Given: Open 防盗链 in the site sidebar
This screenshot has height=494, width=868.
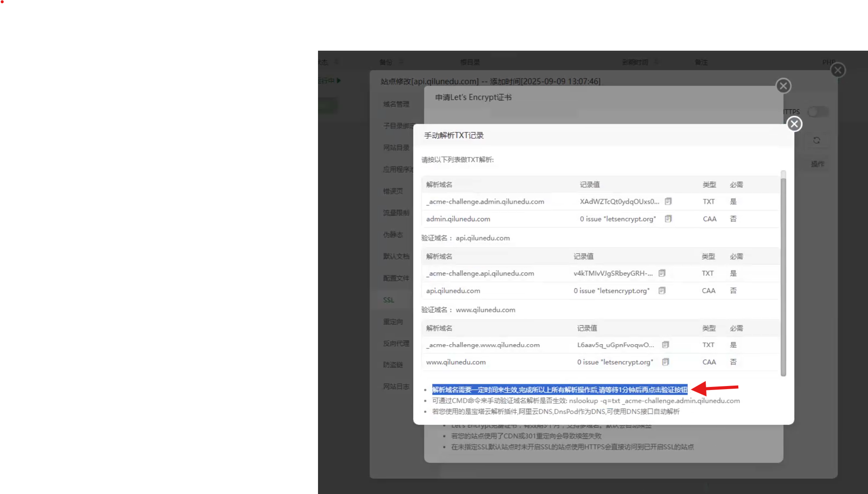Looking at the screenshot, I should (x=393, y=365).
